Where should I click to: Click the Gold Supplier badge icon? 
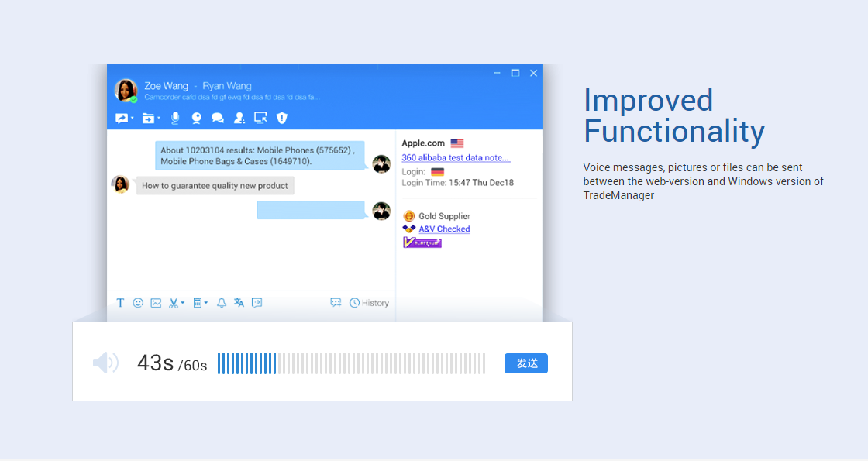point(409,216)
